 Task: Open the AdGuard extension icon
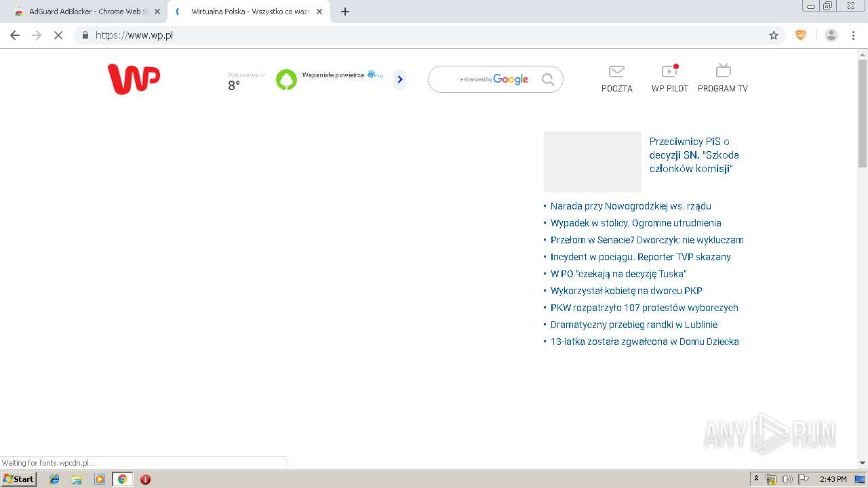tap(801, 35)
